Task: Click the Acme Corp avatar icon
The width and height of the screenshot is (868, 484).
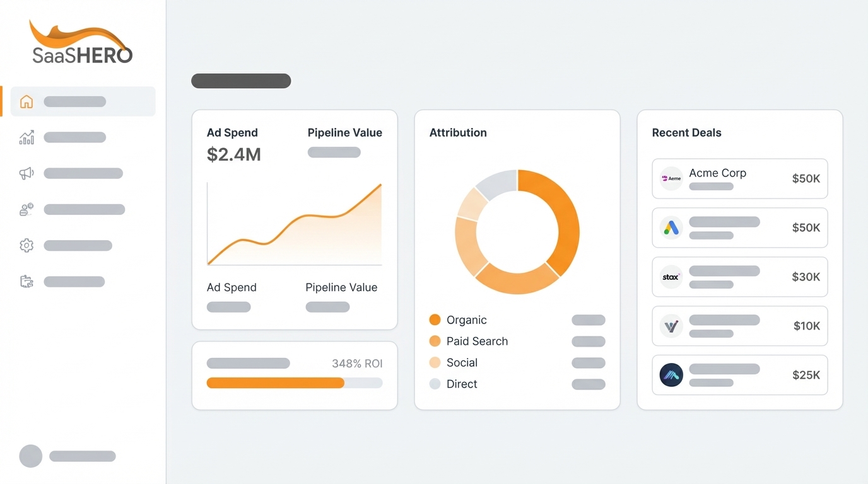Action: (671, 178)
